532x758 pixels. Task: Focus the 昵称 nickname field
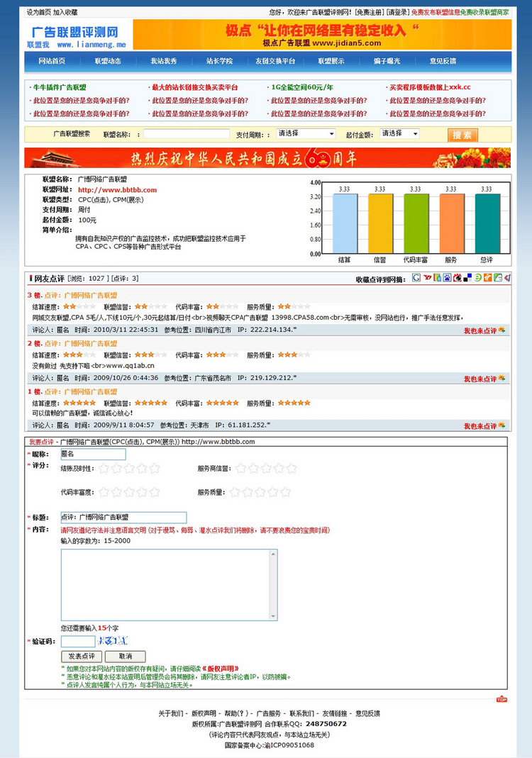coord(94,454)
